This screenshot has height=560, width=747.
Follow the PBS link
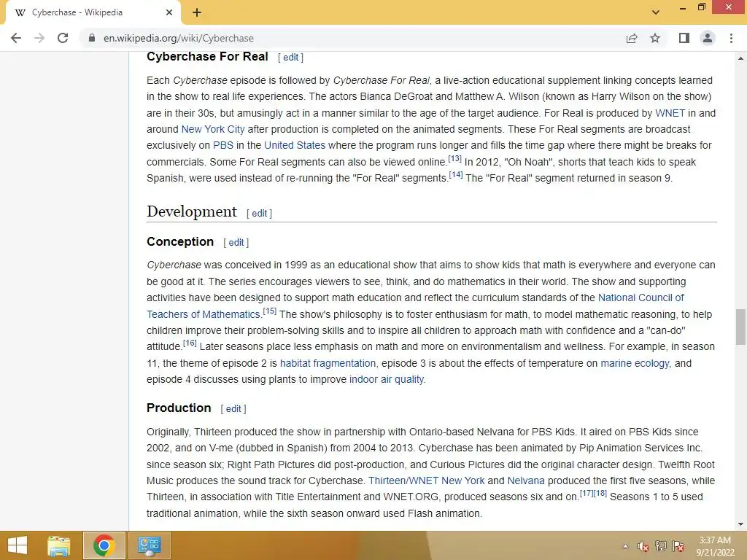pos(223,145)
